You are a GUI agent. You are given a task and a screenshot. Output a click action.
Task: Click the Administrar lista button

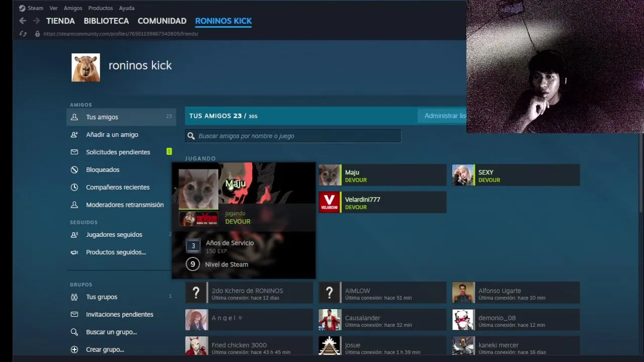(442, 116)
